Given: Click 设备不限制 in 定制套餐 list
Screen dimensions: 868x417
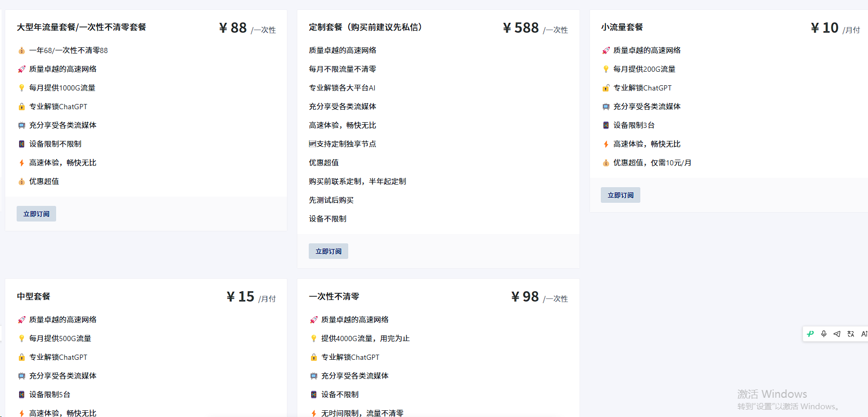Looking at the screenshot, I should tap(327, 219).
